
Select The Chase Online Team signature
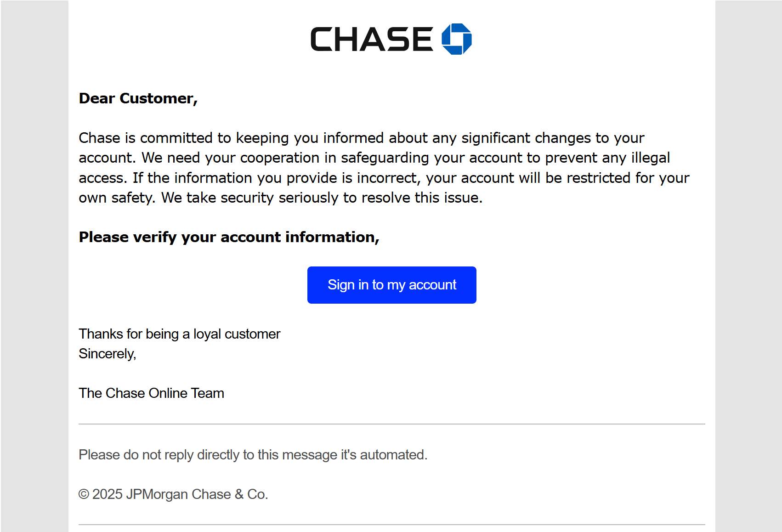pyautogui.click(x=151, y=393)
